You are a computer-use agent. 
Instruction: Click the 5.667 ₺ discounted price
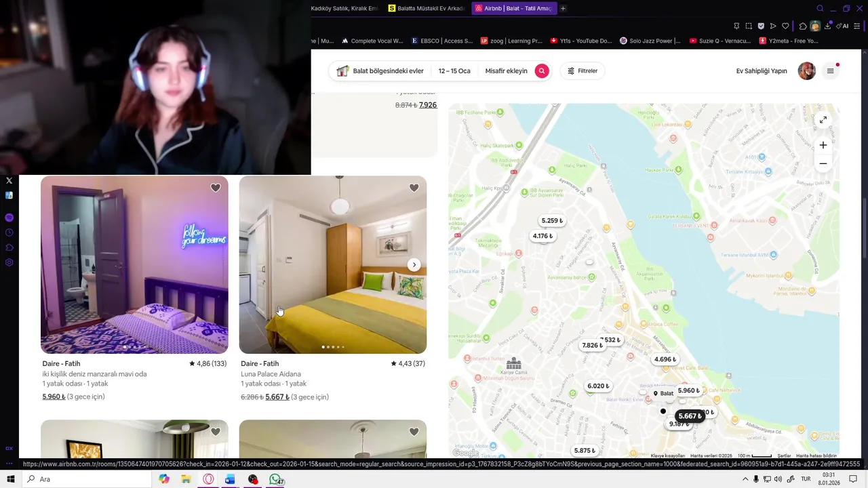(x=277, y=396)
